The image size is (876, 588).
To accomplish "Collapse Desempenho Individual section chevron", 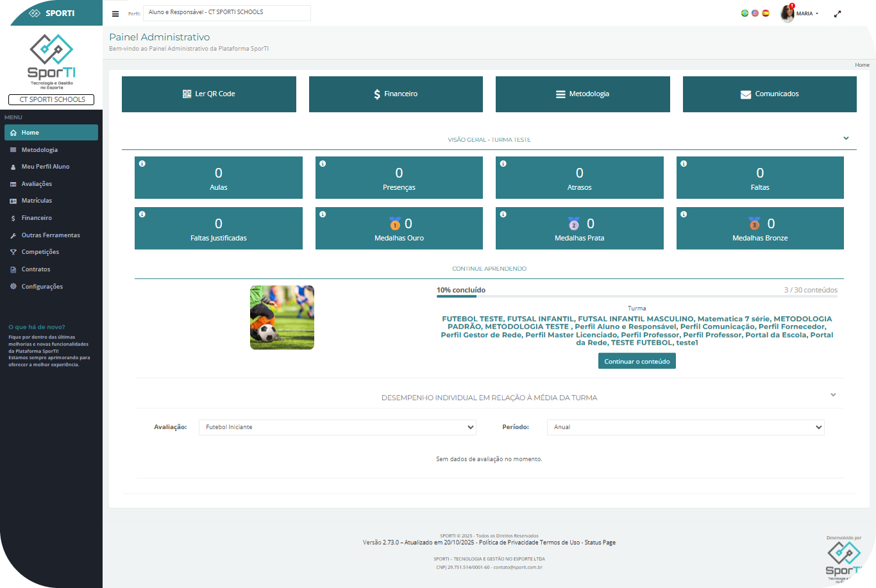I will pos(833,395).
